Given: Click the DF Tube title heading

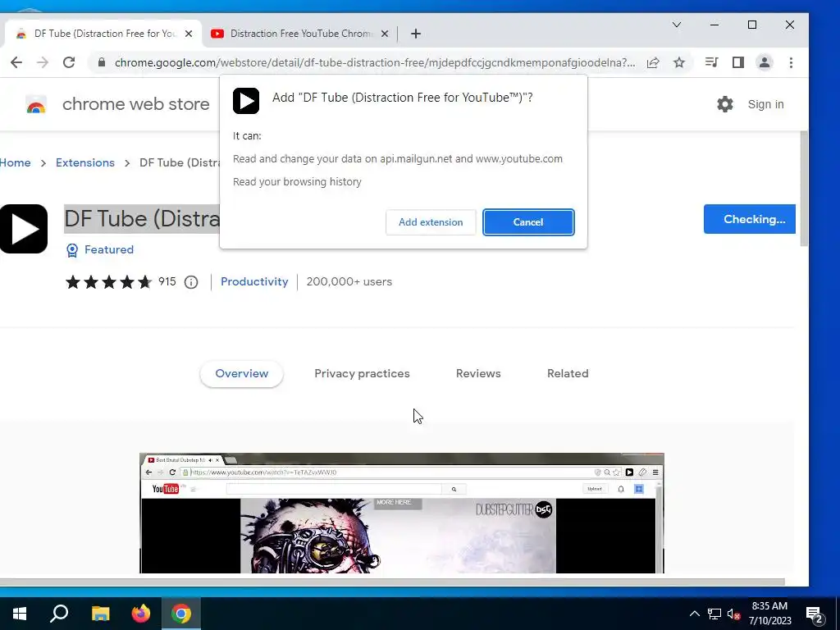Looking at the screenshot, I should (142, 218).
